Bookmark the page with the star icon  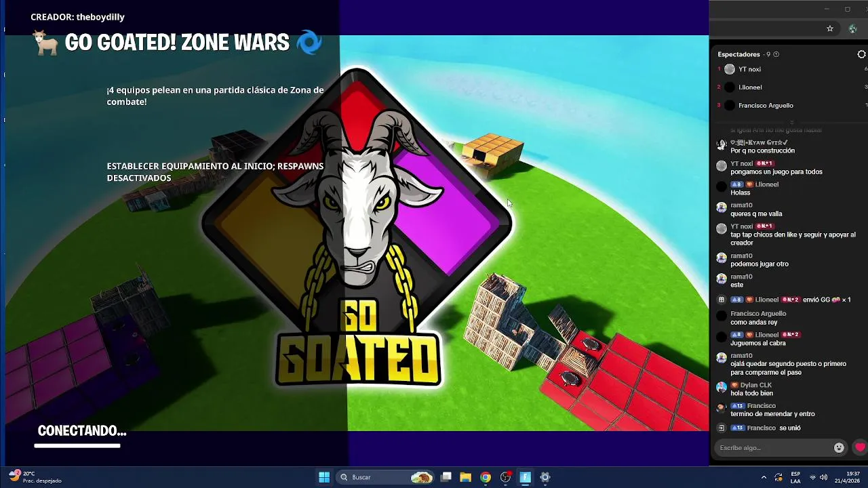point(829,28)
